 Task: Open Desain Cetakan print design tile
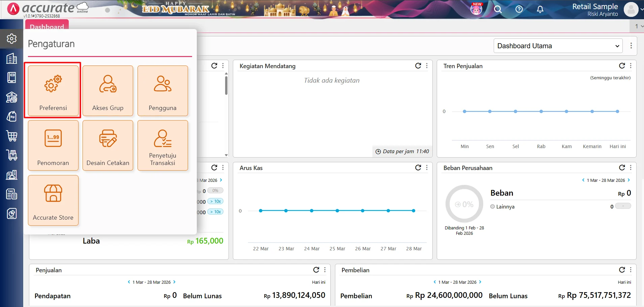(108, 145)
